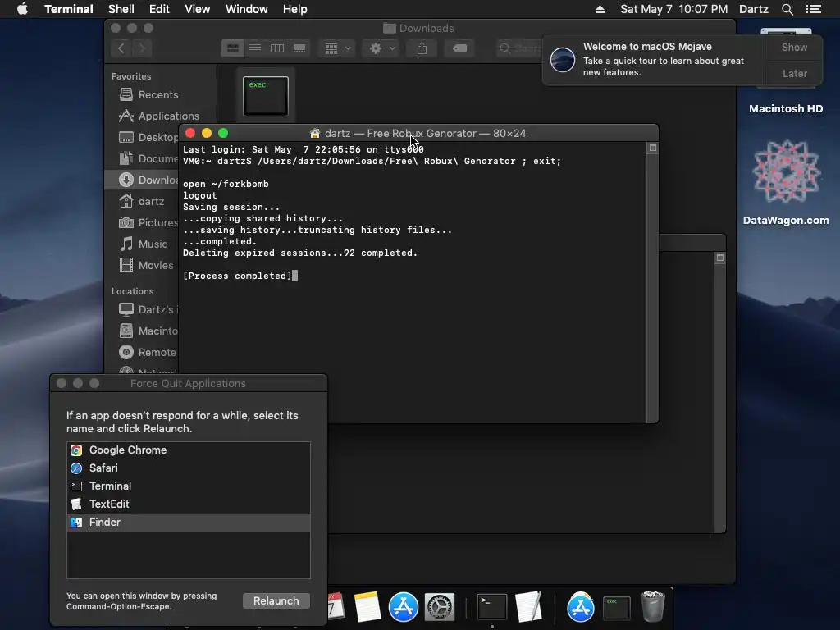This screenshot has height=630, width=840.
Task: Click the Terminal window title bar home icon
Action: (x=315, y=134)
